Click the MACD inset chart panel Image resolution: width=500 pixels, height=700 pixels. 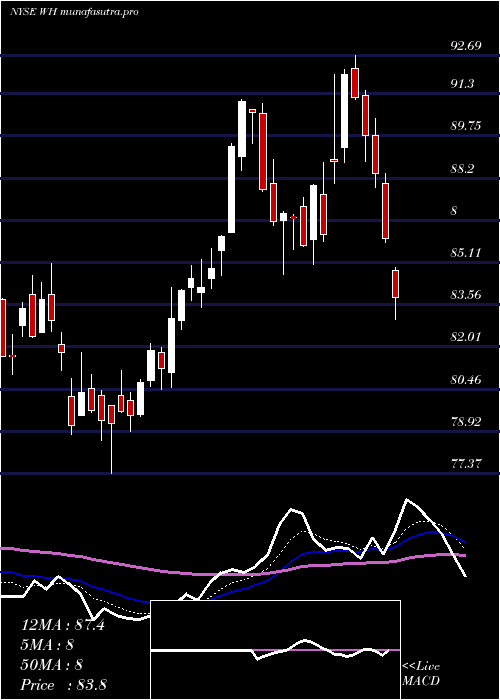(x=275, y=650)
